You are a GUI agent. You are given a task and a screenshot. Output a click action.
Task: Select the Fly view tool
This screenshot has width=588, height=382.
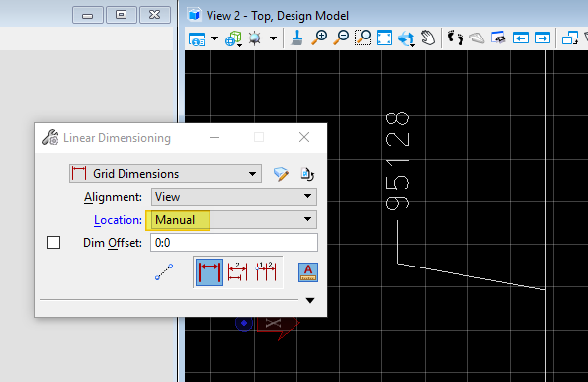(477, 38)
